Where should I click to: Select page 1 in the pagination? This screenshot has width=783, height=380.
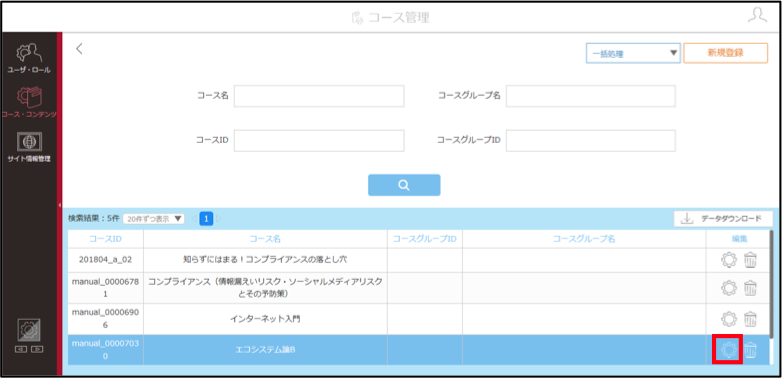(206, 219)
